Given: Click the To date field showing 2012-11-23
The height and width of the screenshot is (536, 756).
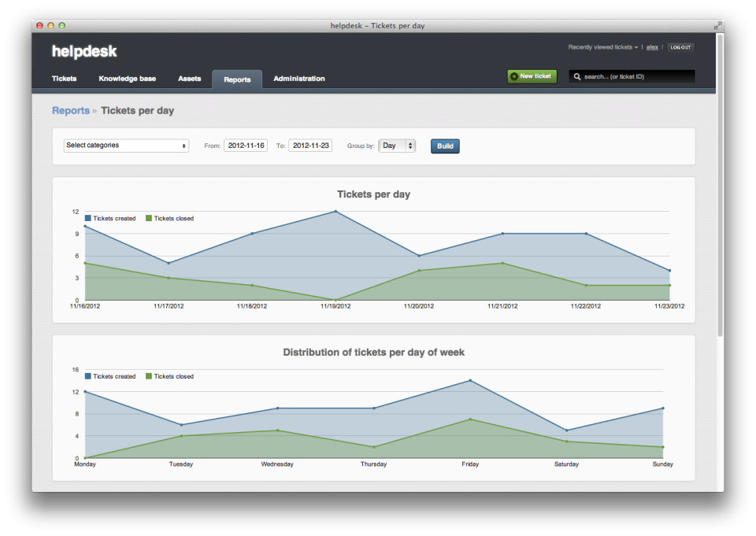Looking at the screenshot, I should pos(310,145).
